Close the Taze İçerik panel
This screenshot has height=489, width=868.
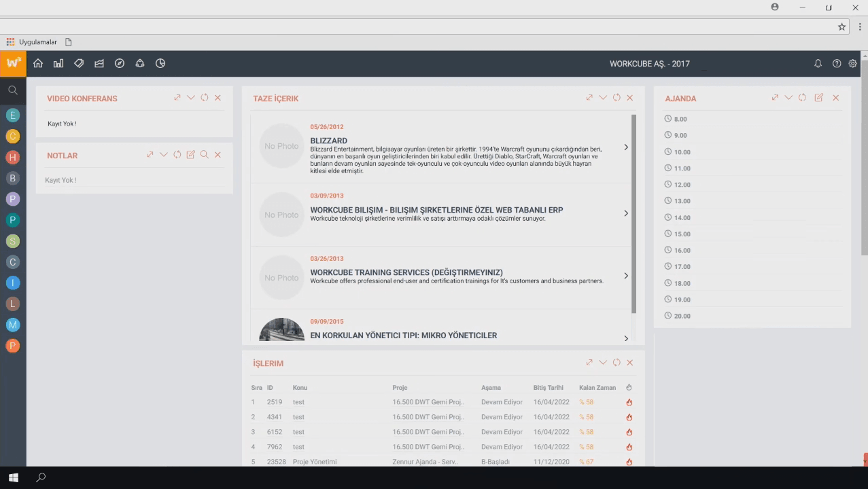630,98
